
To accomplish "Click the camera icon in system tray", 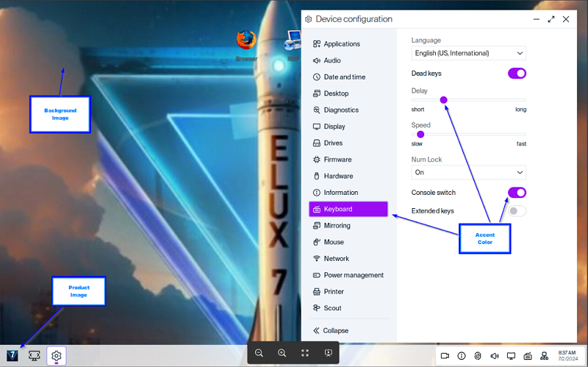I will [445, 356].
